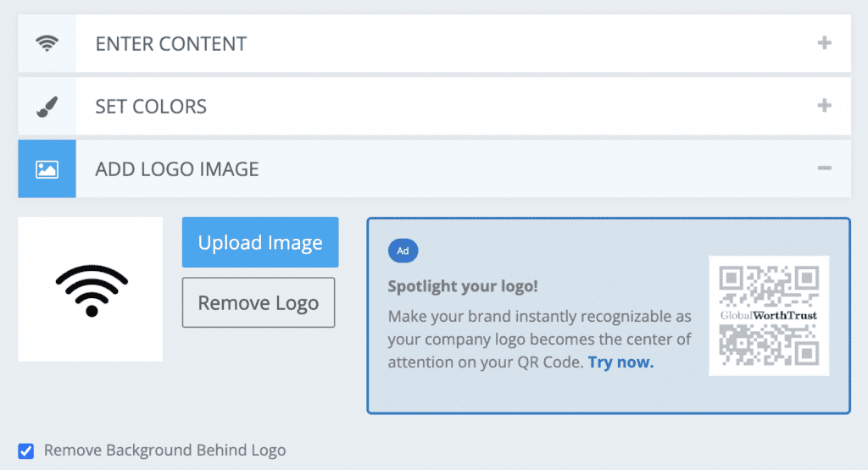Image resolution: width=868 pixels, height=470 pixels.
Task: Click the 'Remove Background Behind Logo' label text
Action: pos(164,451)
